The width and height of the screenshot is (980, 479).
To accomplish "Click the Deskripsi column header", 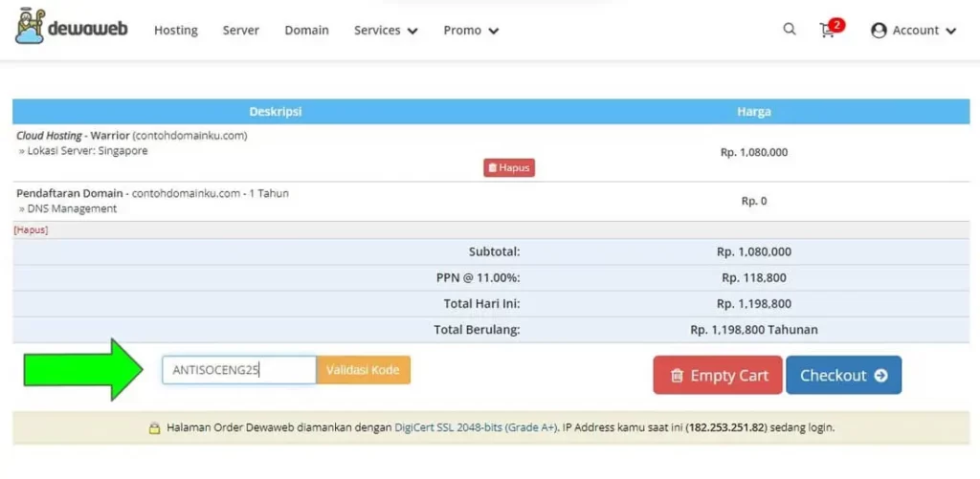I will [x=276, y=112].
